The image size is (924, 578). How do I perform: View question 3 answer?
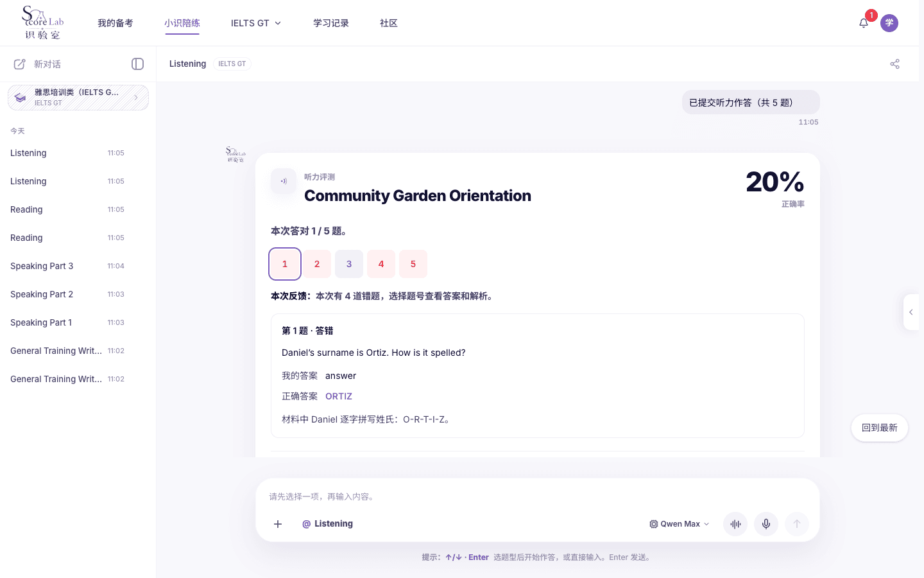click(349, 264)
